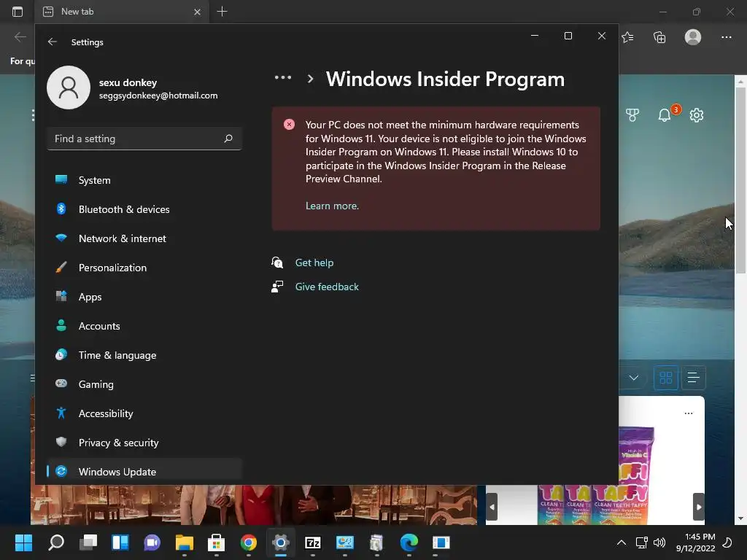This screenshot has width=747, height=560.
Task: Open Network & internet settings
Action: point(144,238)
